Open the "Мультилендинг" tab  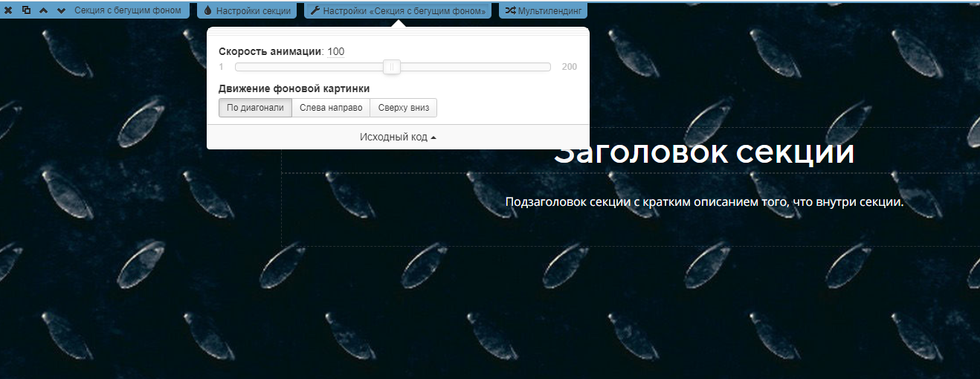[549, 11]
